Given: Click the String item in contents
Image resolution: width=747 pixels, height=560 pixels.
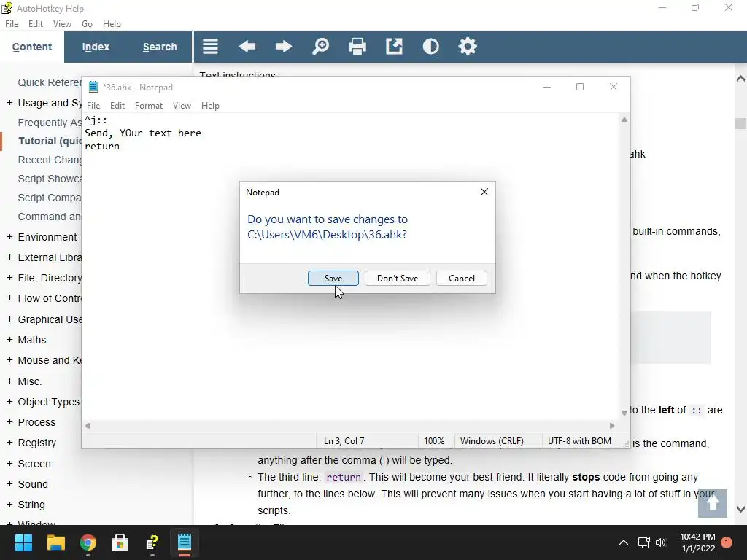Looking at the screenshot, I should 31,505.
